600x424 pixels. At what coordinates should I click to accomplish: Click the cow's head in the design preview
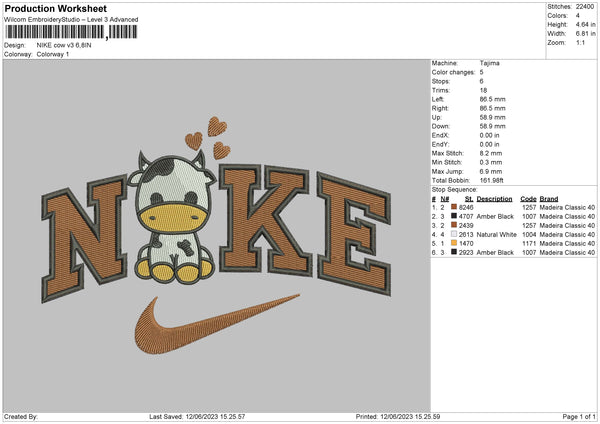click(x=172, y=191)
